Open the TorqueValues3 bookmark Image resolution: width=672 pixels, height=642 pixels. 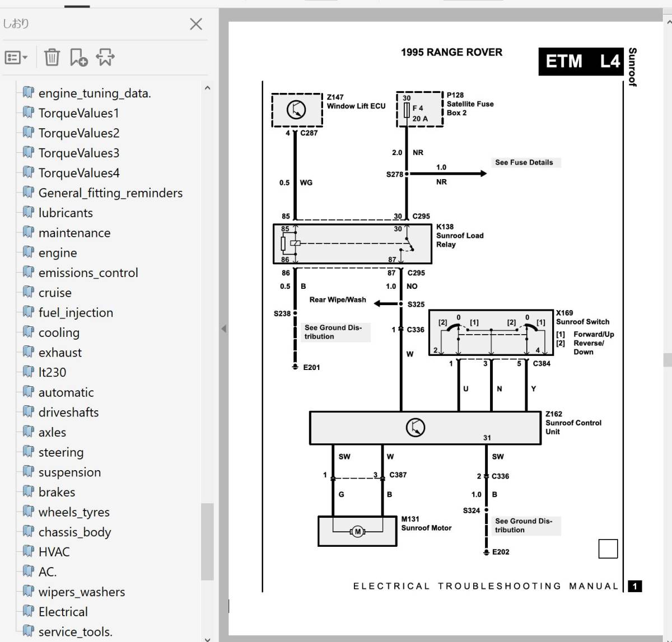coord(79,153)
